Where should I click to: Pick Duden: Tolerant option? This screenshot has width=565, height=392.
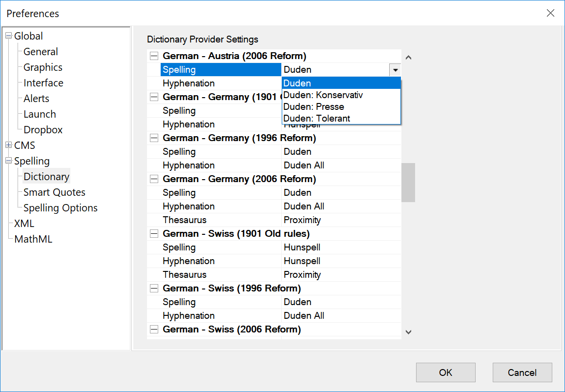click(316, 119)
